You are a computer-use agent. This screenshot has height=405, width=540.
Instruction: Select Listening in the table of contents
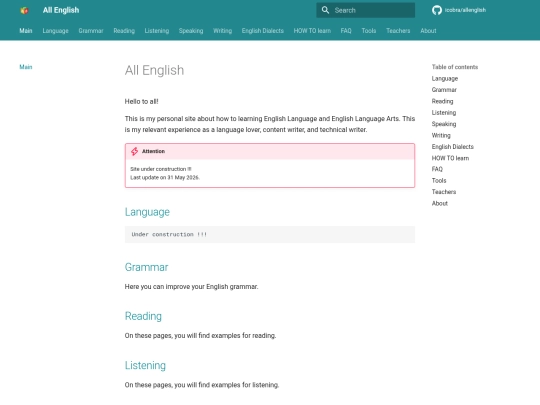coord(444,113)
